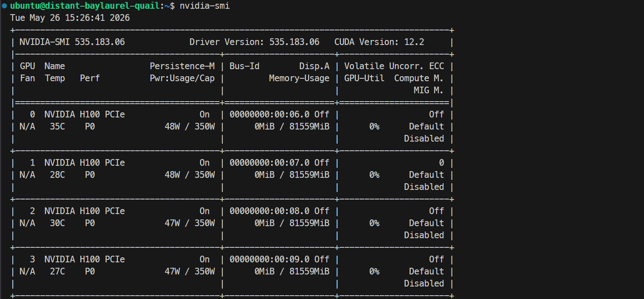Click the '35C' temperature of GPU 0
The image size is (644, 299).
click(57, 127)
